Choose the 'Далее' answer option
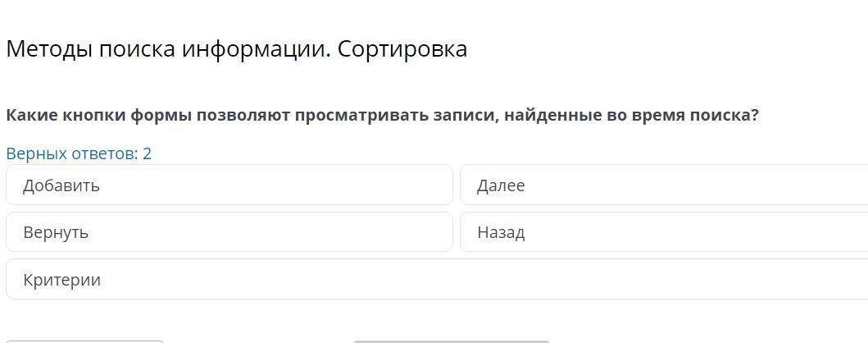868x343 pixels. coord(663,185)
